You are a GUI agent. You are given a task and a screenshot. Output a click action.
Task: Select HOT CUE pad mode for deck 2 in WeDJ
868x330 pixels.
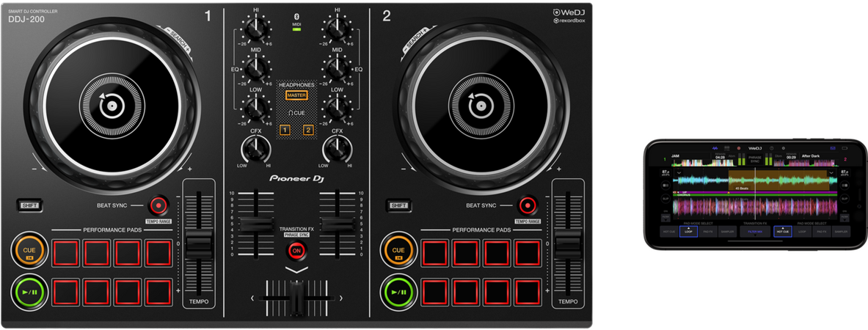pos(782,231)
